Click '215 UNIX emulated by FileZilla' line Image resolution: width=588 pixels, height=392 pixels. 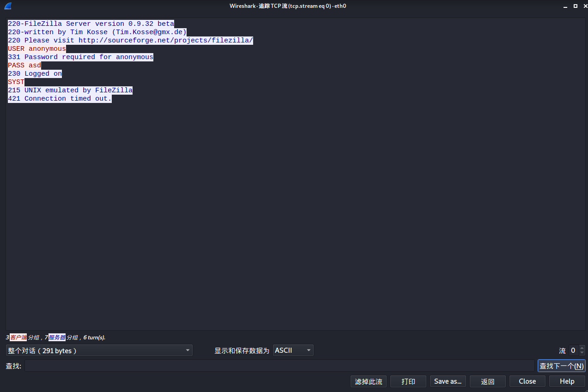[70, 90]
